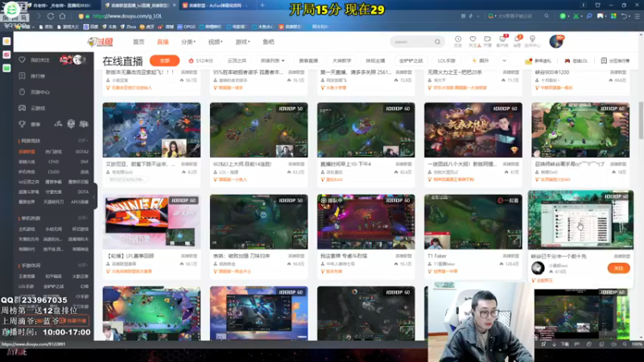Click the 新年送礼 envelope icon
This screenshot has width=644, height=362.
(x=529, y=61)
